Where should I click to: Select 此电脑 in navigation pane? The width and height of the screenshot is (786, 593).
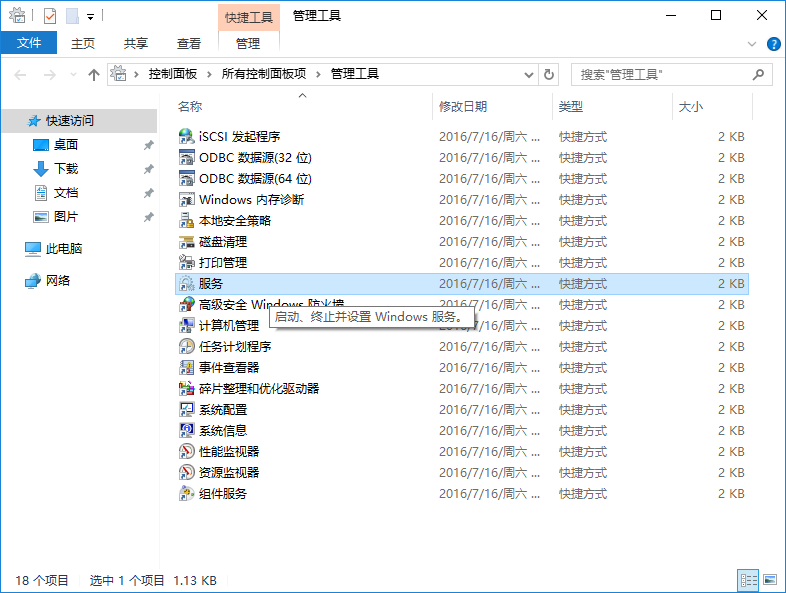coord(64,249)
